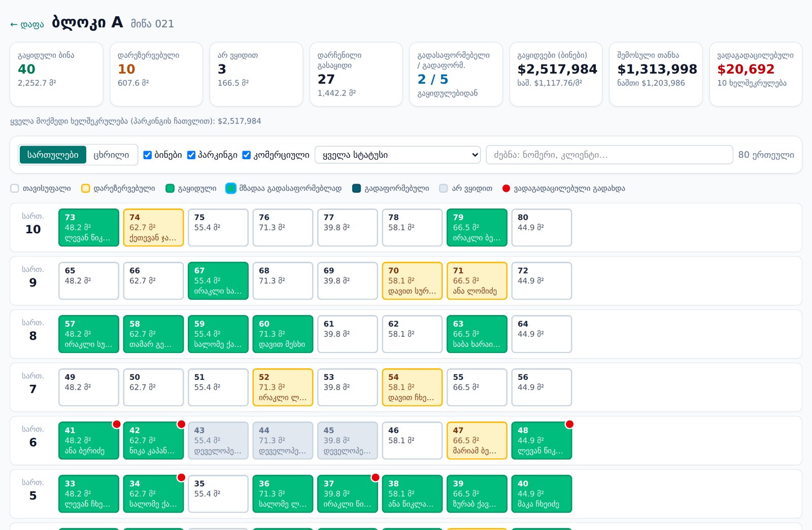Click the 'მზადაა გადასაფორმებლად' legend swatch

231,188
